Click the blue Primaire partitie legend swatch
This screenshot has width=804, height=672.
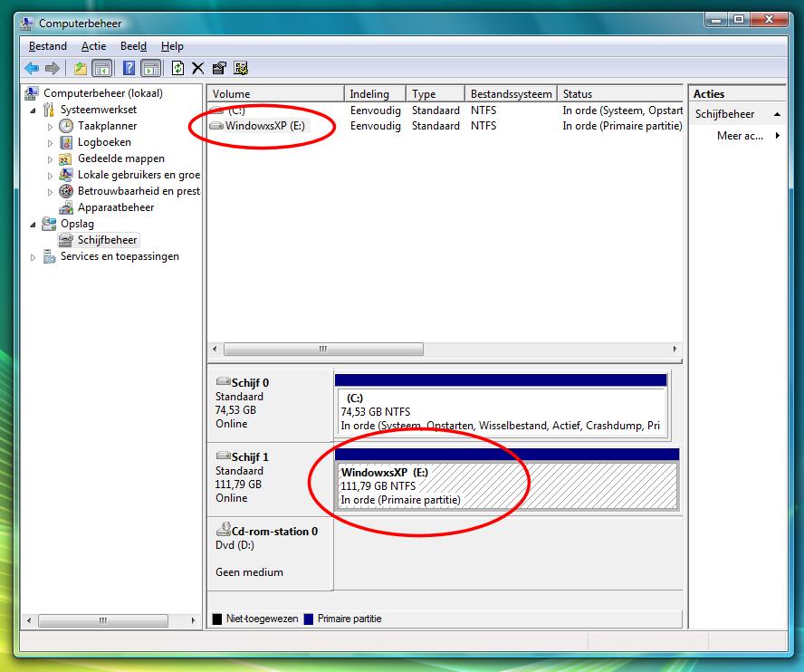(308, 619)
